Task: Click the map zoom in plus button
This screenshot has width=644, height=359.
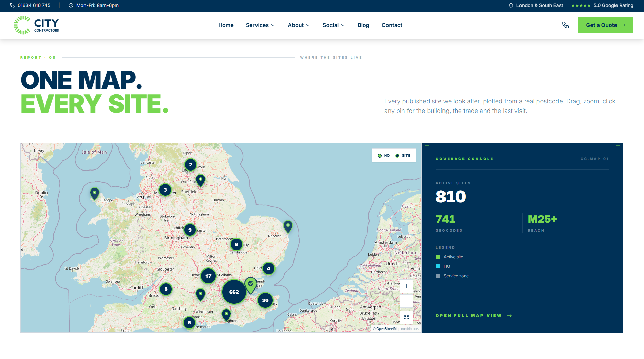Action: point(406,286)
